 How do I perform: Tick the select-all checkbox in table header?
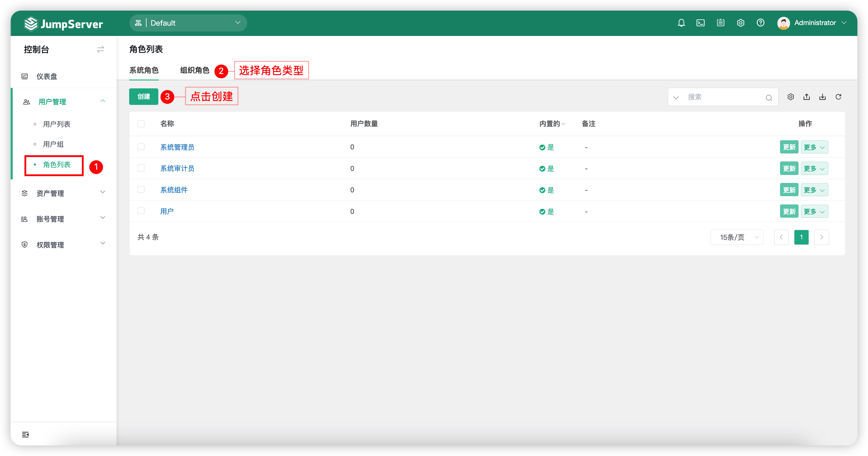(141, 124)
